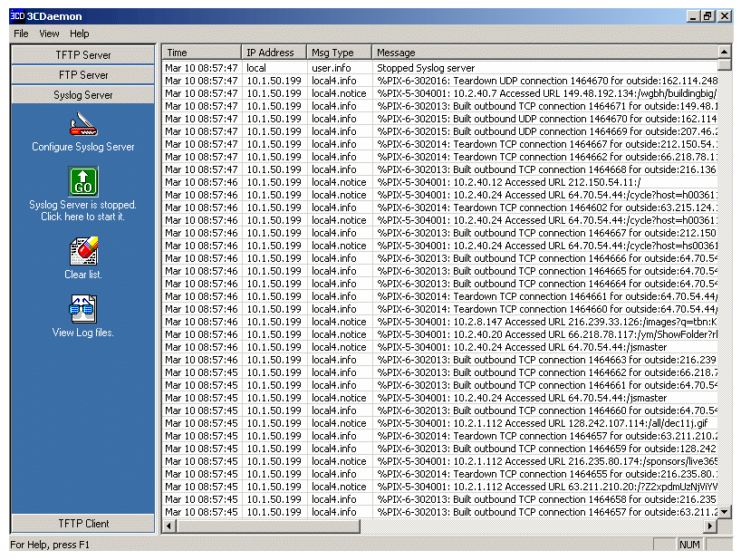
Task: Click the Configure Syslog Server knife icon
Action: click(82, 123)
